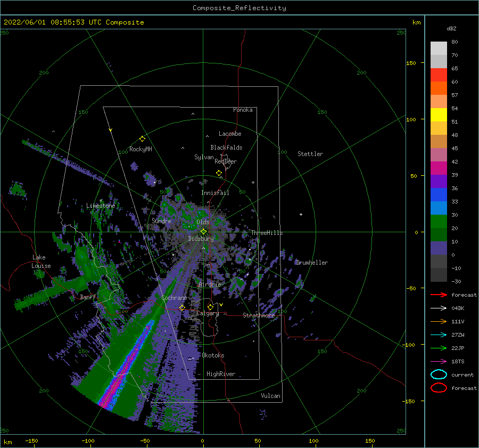
Task: Click the Olds town label
Action: tap(203, 222)
